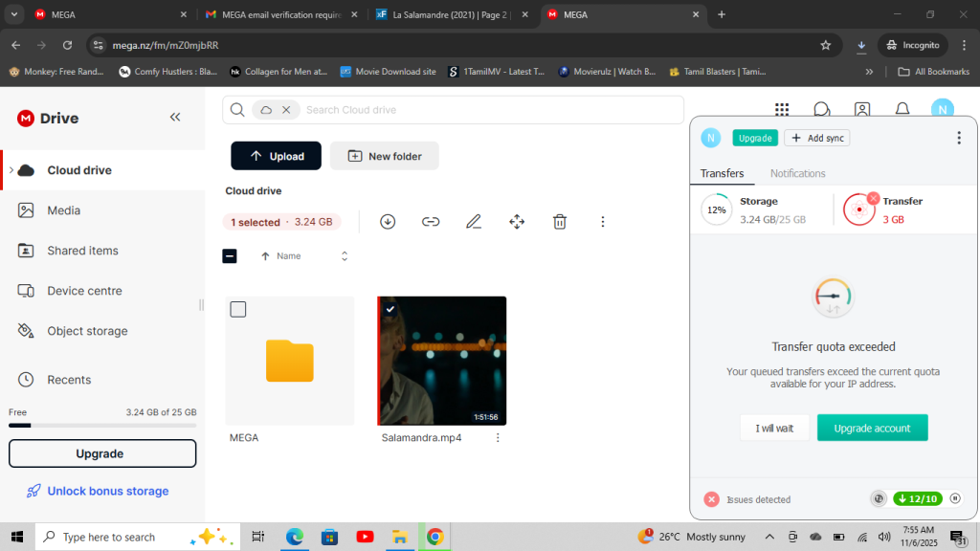
Task: Open the MEGA apps grid icon
Action: [x=782, y=110]
